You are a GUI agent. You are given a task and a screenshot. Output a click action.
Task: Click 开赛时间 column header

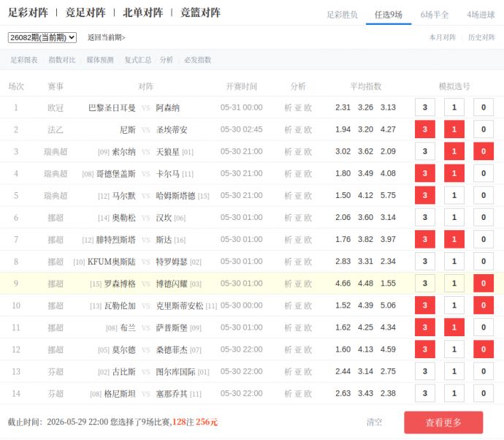[241, 86]
